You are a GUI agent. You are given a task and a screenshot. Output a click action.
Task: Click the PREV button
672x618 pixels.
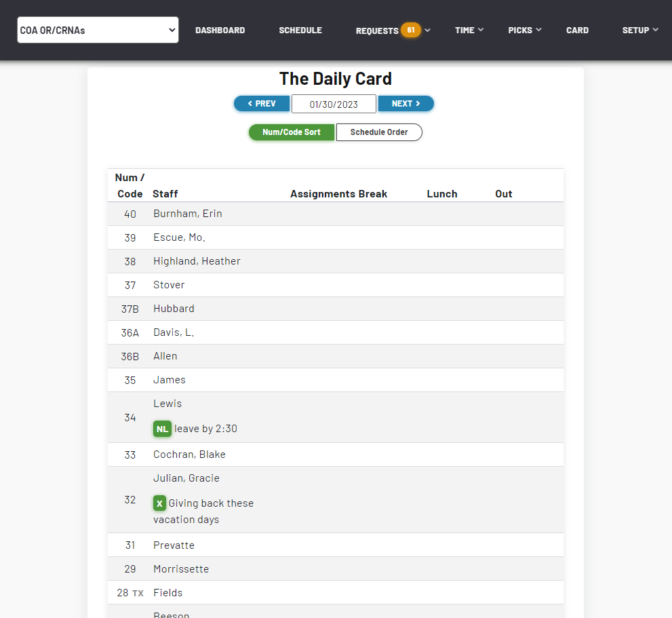click(262, 103)
